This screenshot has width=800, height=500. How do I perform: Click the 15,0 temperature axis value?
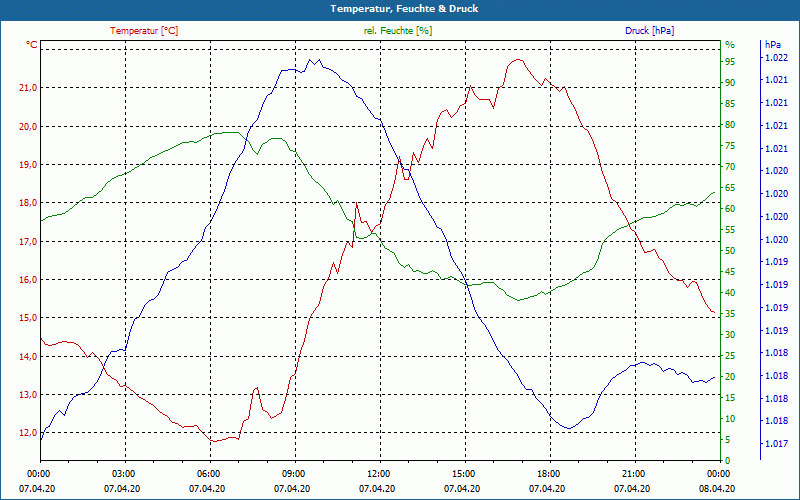click(x=29, y=318)
